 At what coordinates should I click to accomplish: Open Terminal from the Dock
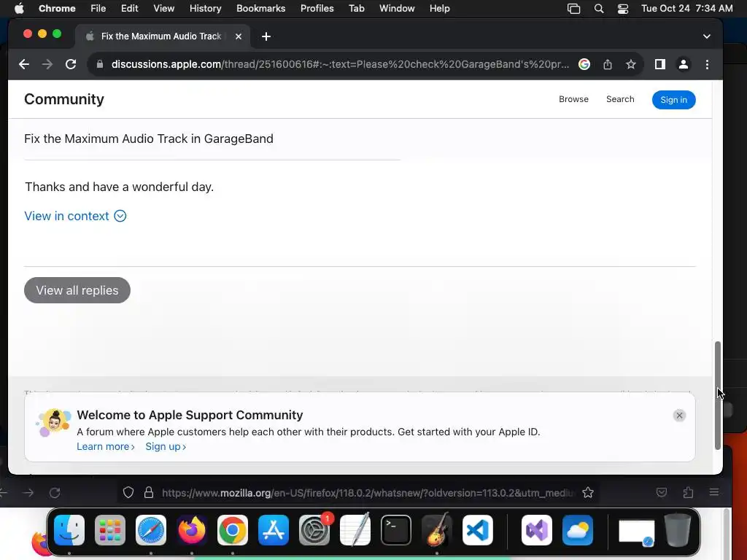click(x=396, y=530)
